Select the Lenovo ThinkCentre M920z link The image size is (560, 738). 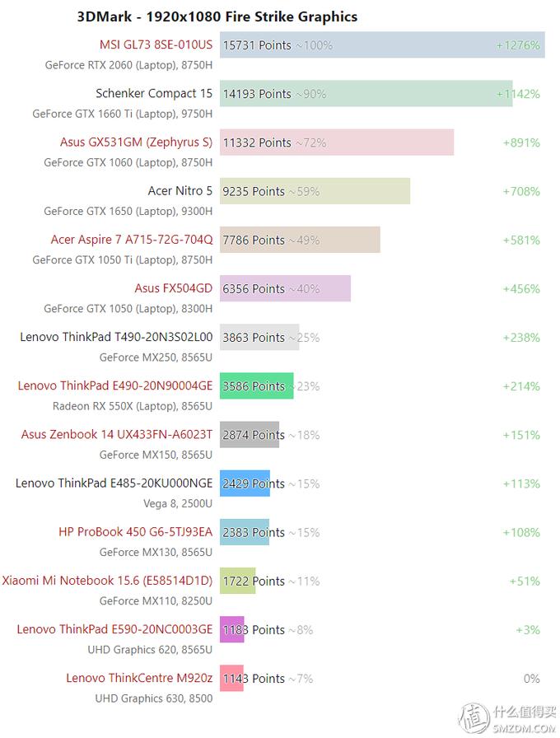139,678
